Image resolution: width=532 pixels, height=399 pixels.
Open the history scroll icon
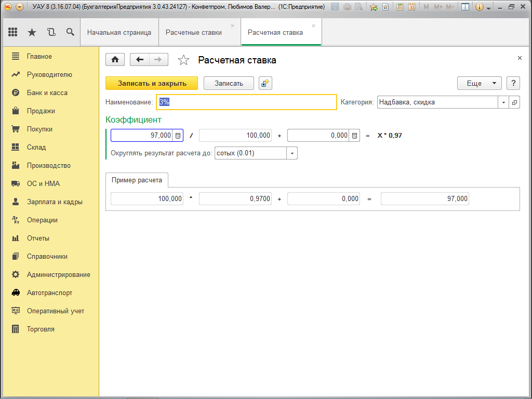(x=51, y=32)
